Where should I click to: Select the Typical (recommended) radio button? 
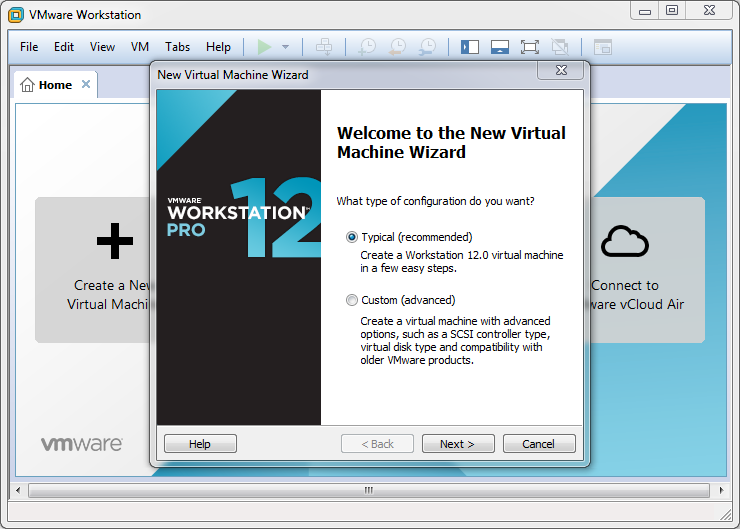[x=352, y=237]
